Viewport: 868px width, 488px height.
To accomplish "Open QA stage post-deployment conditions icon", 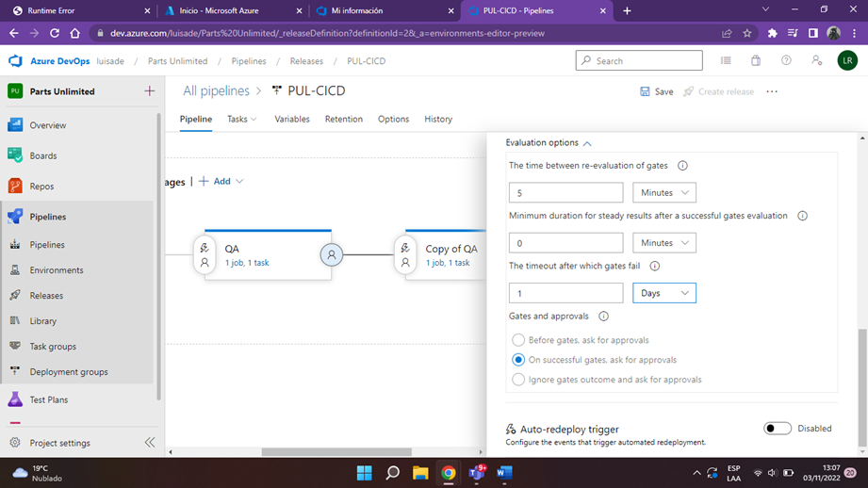I will pyautogui.click(x=332, y=254).
